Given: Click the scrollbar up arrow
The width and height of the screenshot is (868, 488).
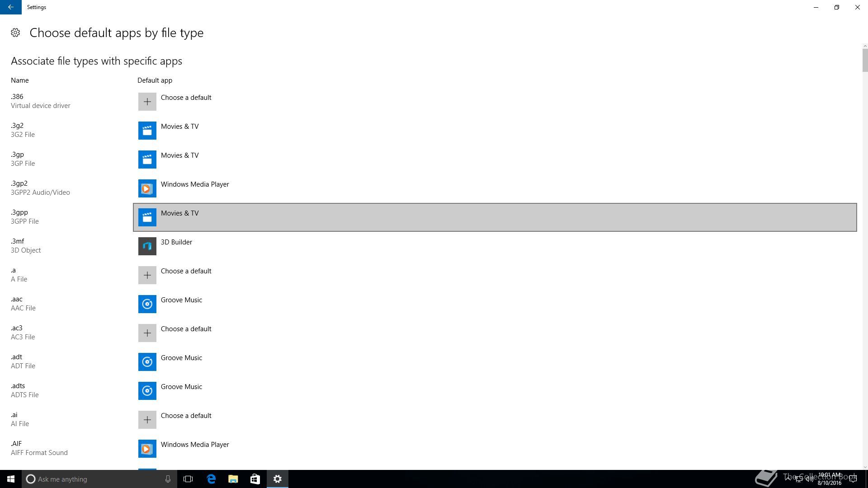Looking at the screenshot, I should click(865, 46).
